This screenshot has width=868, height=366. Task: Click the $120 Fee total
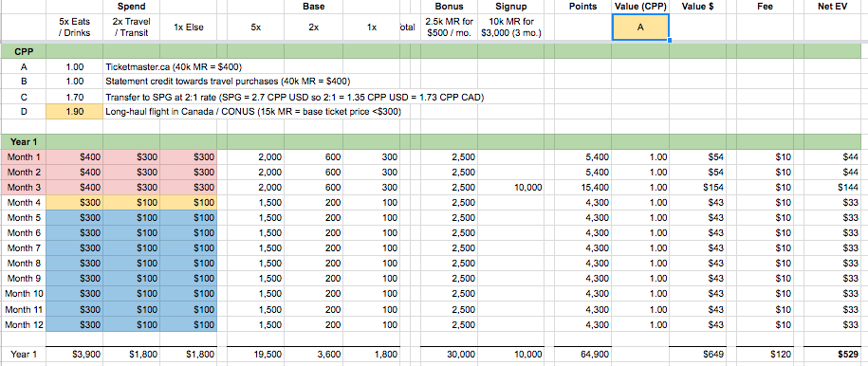[x=765, y=355]
